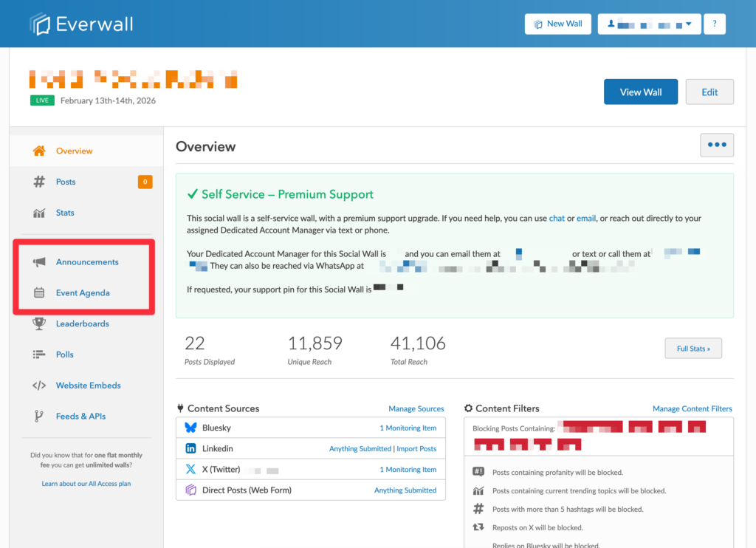Open the Overview three-dots options menu
This screenshot has height=548, width=756.
tap(716, 145)
